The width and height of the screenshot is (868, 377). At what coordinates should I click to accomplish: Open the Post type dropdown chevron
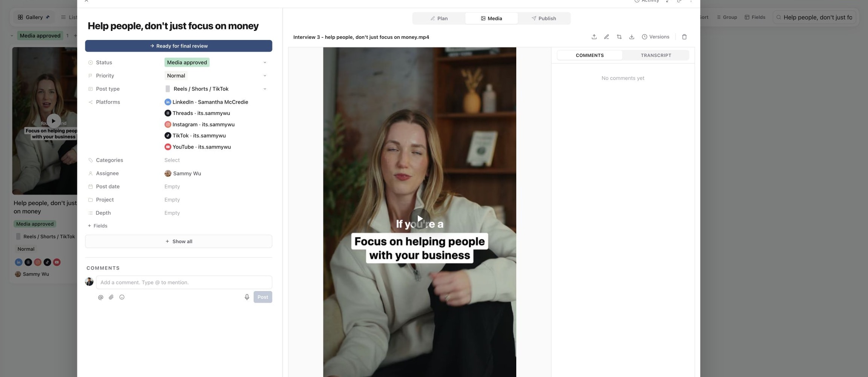265,89
